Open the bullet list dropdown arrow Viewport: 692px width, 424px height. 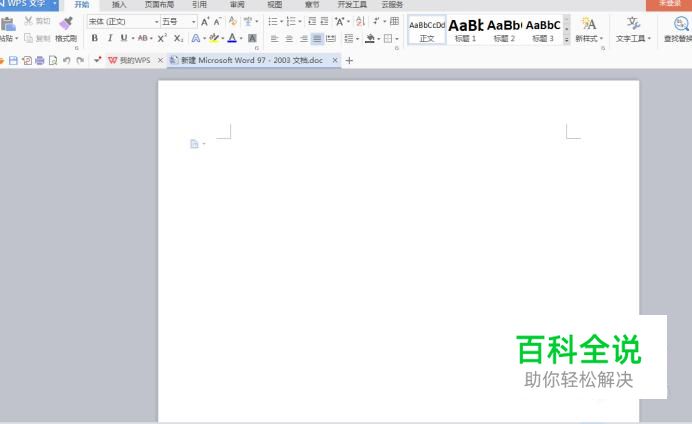[282, 22]
